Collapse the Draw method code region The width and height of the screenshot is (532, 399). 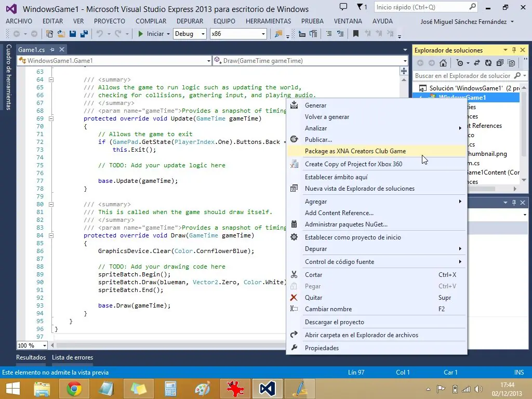(x=51, y=235)
